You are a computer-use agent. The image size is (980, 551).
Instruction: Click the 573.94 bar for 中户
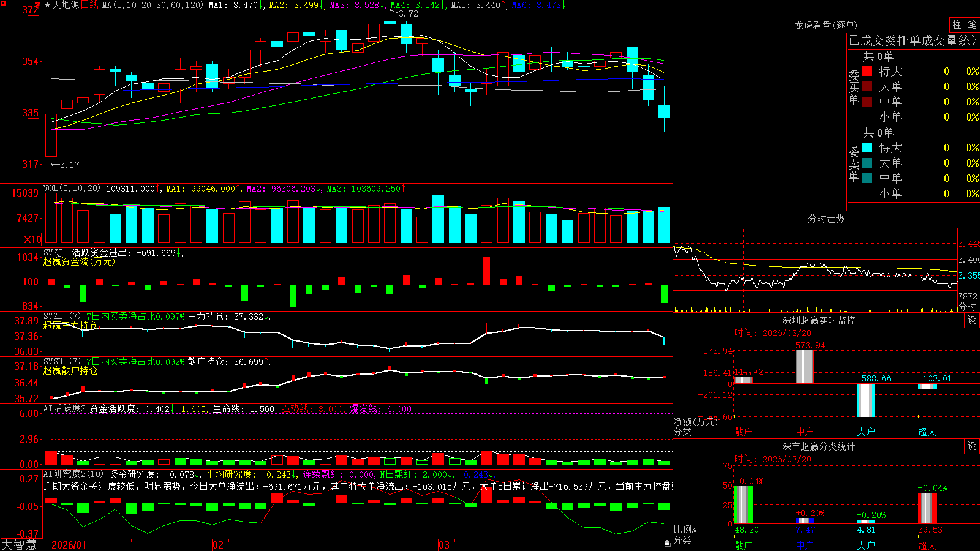(x=805, y=367)
